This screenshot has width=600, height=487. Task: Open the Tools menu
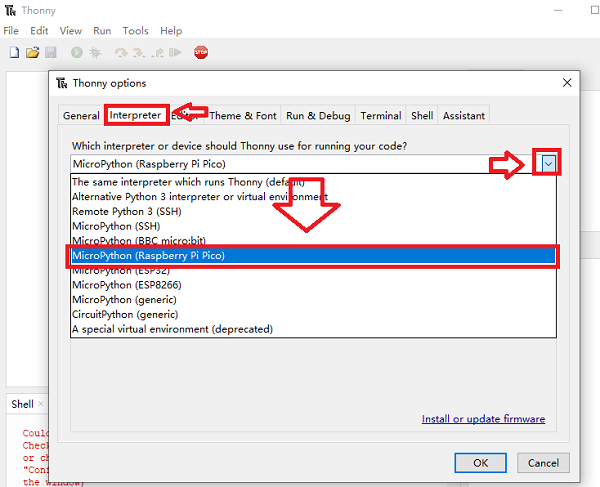[135, 31]
